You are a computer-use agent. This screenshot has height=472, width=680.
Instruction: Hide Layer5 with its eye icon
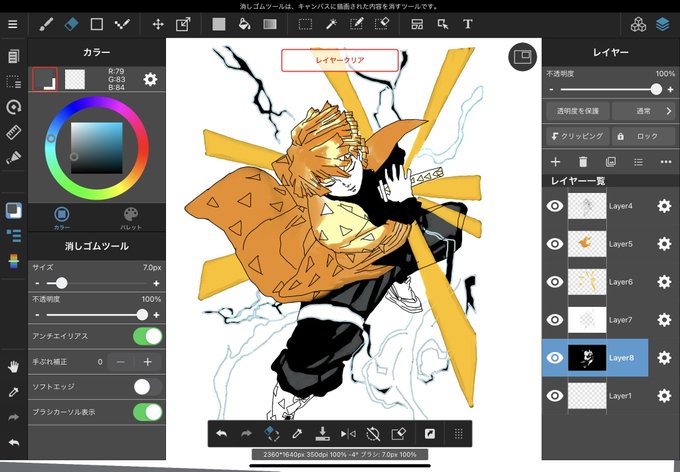tap(555, 244)
